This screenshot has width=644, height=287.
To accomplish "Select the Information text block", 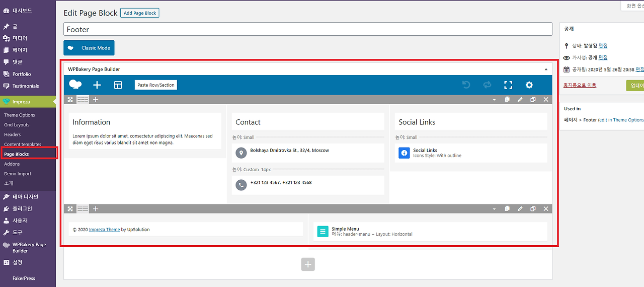I will tap(145, 131).
